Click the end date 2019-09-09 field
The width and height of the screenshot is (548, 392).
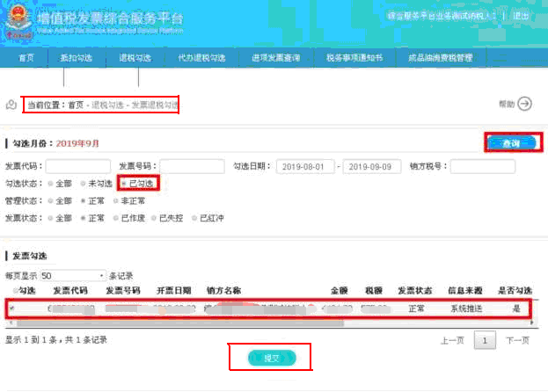[372, 166]
